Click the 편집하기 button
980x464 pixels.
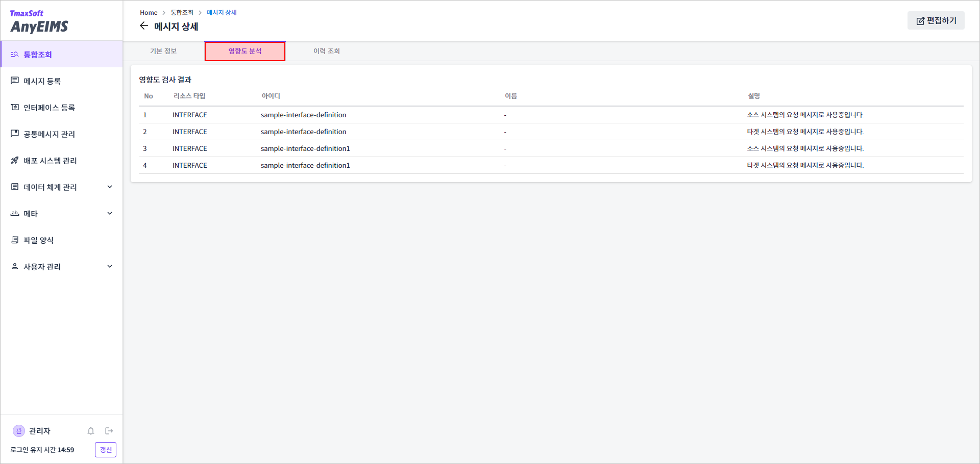click(936, 20)
